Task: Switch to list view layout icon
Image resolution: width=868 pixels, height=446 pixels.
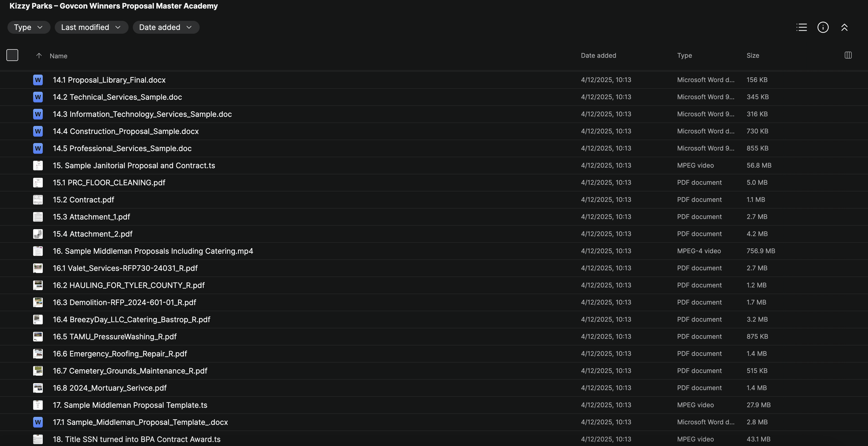Action: click(801, 27)
